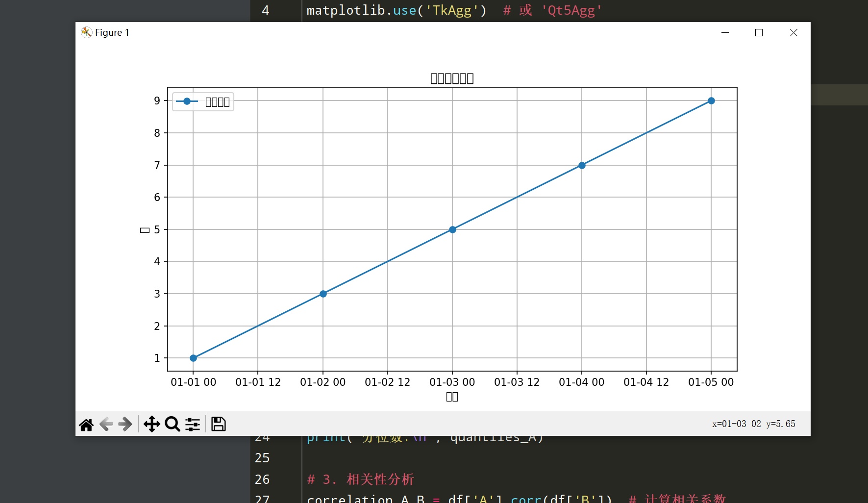Go forward to next view
This screenshot has height=503, width=868.
point(125,424)
